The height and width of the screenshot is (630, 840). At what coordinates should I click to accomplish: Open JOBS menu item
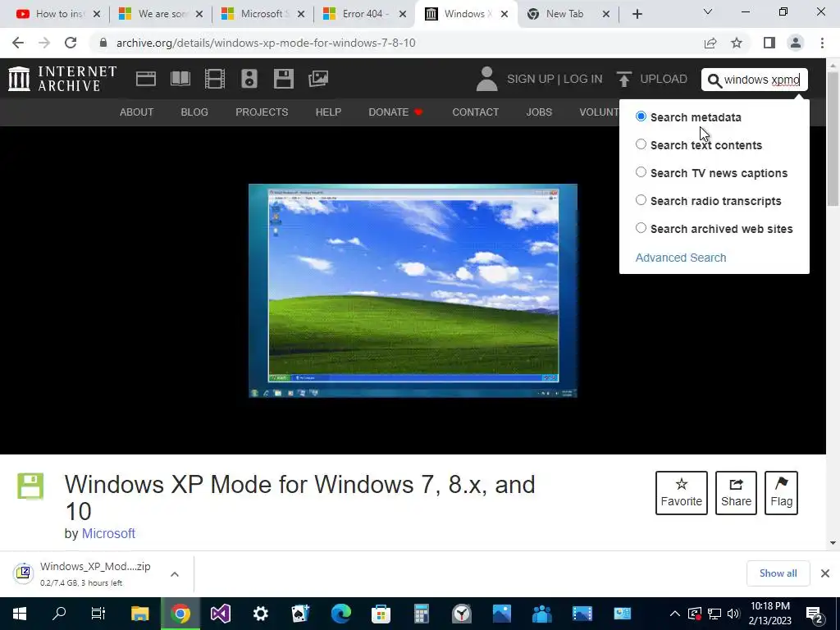pos(539,112)
